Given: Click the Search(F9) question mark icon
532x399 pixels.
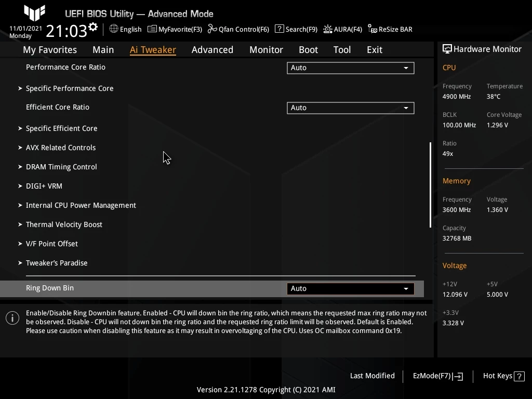Looking at the screenshot, I should [x=279, y=29].
